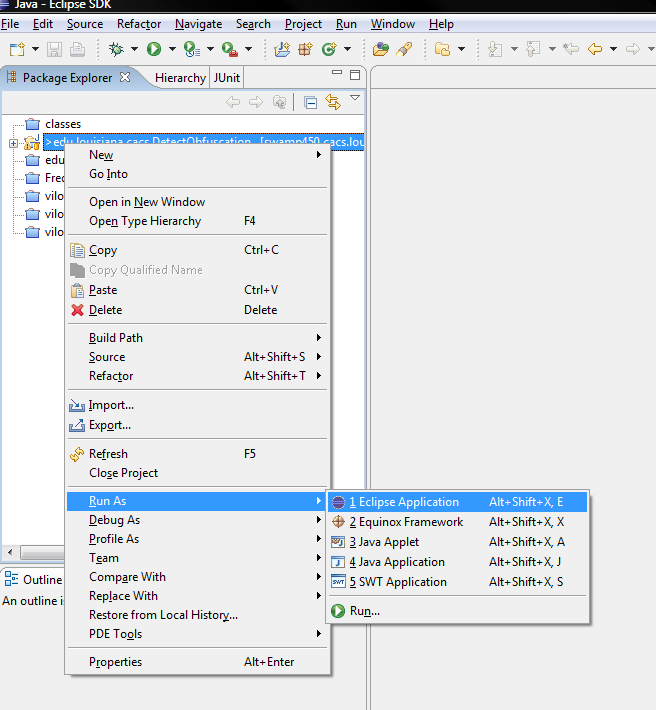This screenshot has height=710, width=656.
Task: Open External Tools dropdown arrow
Action: (249, 49)
